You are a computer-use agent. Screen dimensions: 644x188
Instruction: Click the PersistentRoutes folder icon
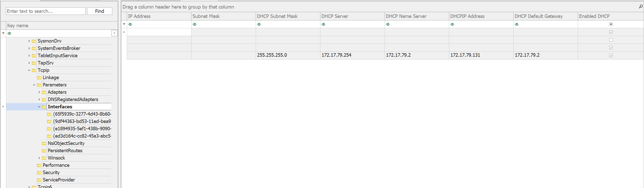[44, 151]
